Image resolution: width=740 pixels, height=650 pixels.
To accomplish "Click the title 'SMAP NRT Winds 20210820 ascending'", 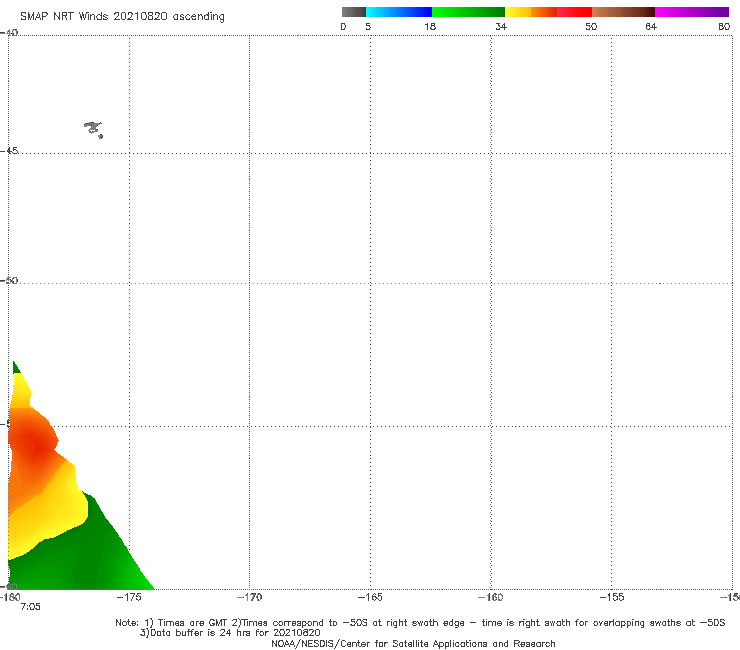I will (122, 17).
